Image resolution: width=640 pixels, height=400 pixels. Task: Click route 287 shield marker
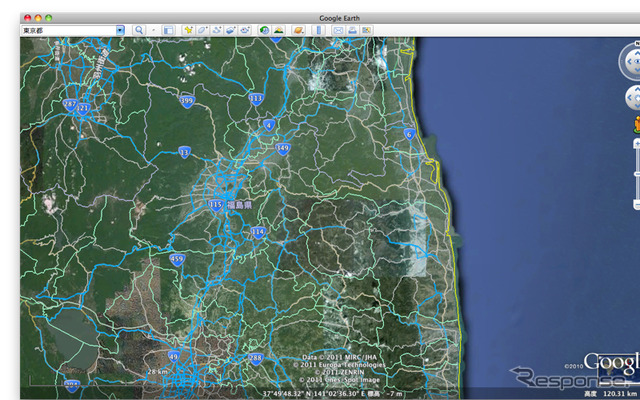point(70,104)
